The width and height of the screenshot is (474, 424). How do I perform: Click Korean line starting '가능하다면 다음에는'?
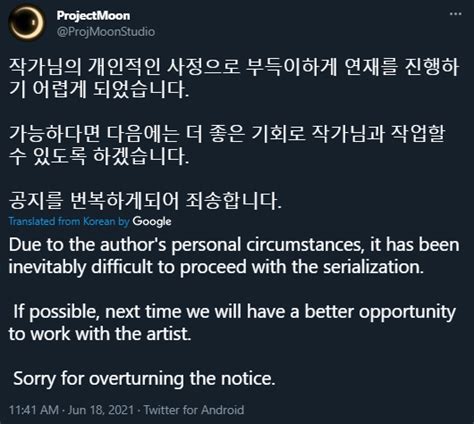click(227, 134)
